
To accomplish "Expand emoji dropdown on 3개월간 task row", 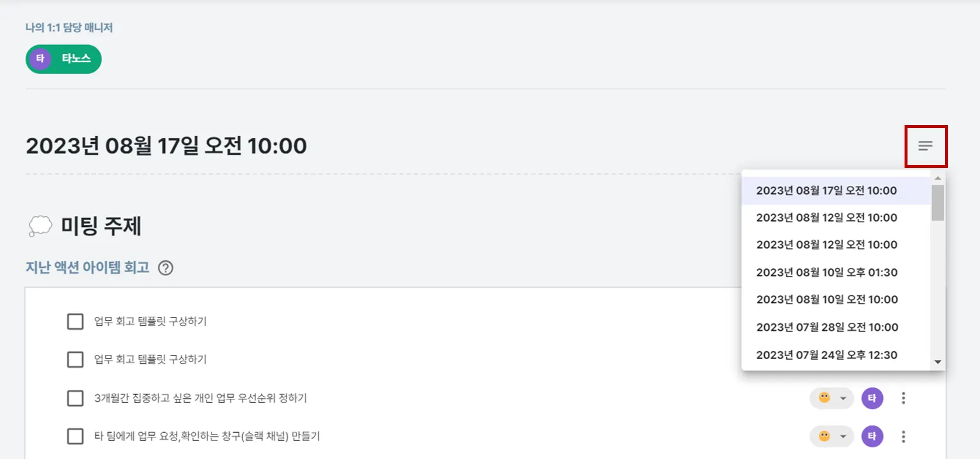I will (843, 399).
